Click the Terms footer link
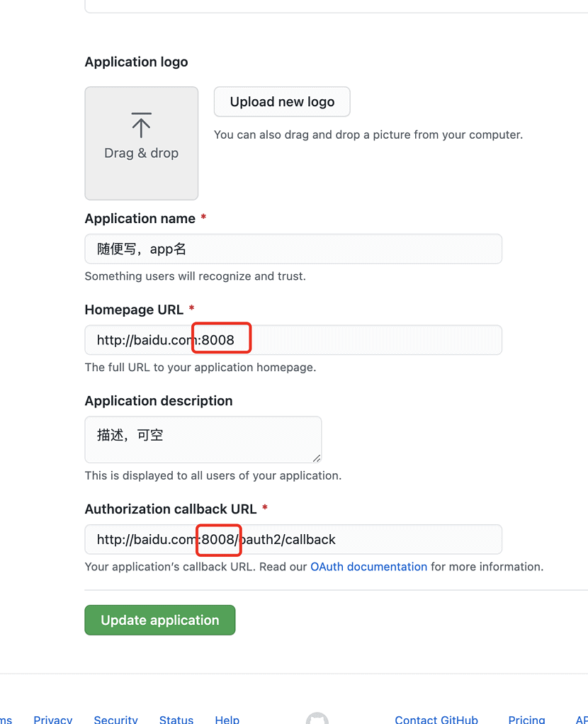 (x=4, y=719)
